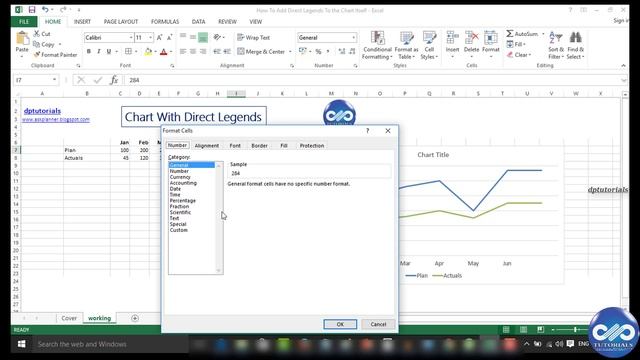Click the Insert Function fx icon
Screen dimensions: 640x360
click(114, 80)
